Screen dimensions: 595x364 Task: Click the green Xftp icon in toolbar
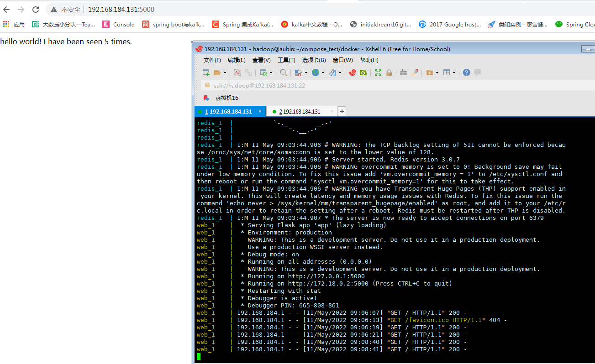pyautogui.click(x=363, y=73)
